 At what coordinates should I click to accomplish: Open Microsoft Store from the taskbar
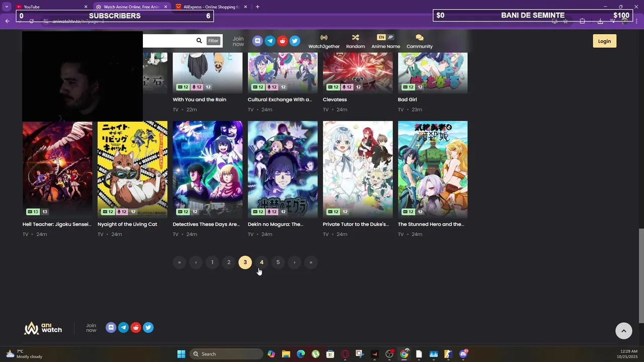pyautogui.click(x=330, y=354)
